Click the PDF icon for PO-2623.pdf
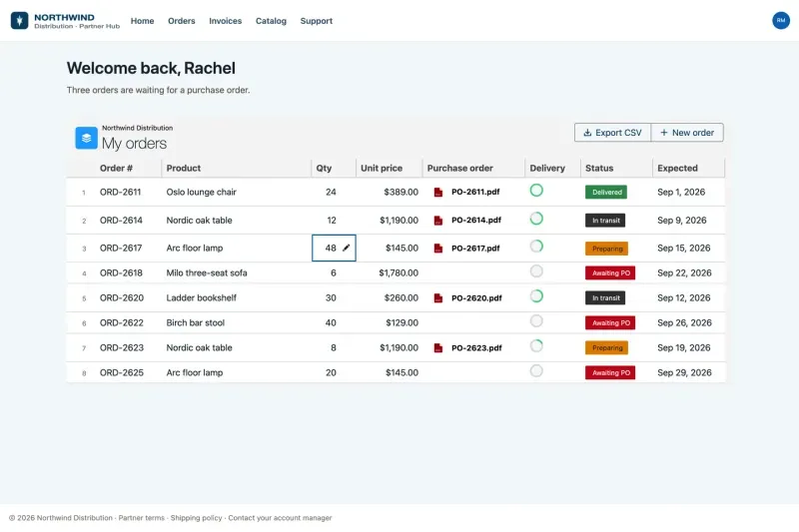 click(437, 347)
